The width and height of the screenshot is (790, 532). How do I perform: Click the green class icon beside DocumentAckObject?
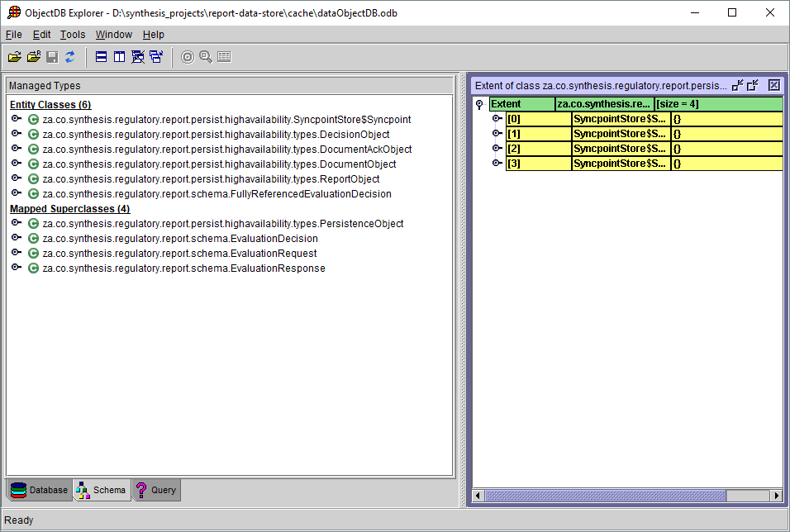[x=33, y=150]
